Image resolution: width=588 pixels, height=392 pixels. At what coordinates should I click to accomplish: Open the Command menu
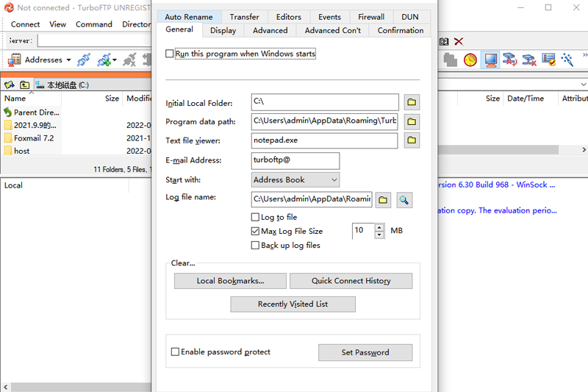(94, 24)
